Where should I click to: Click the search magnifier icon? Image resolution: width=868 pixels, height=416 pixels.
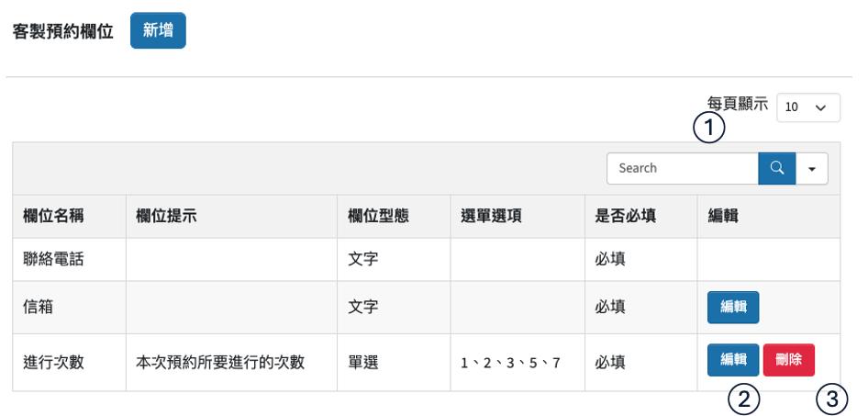coord(776,168)
